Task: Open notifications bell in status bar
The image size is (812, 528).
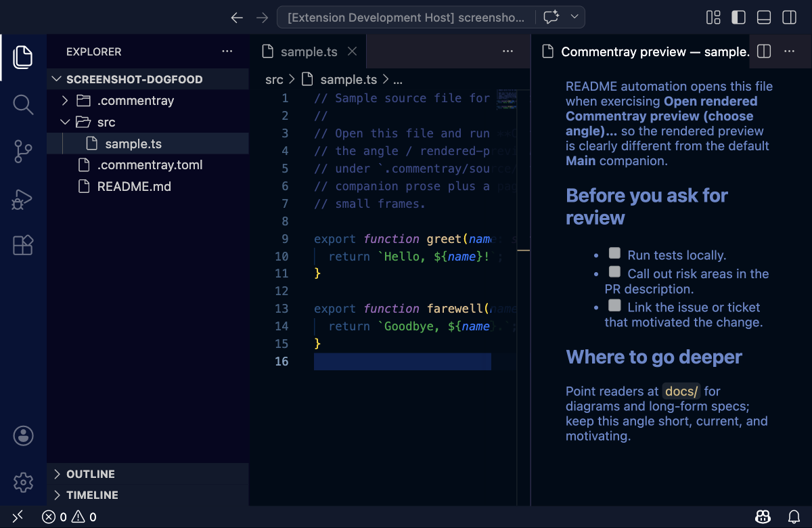Action: (794, 517)
